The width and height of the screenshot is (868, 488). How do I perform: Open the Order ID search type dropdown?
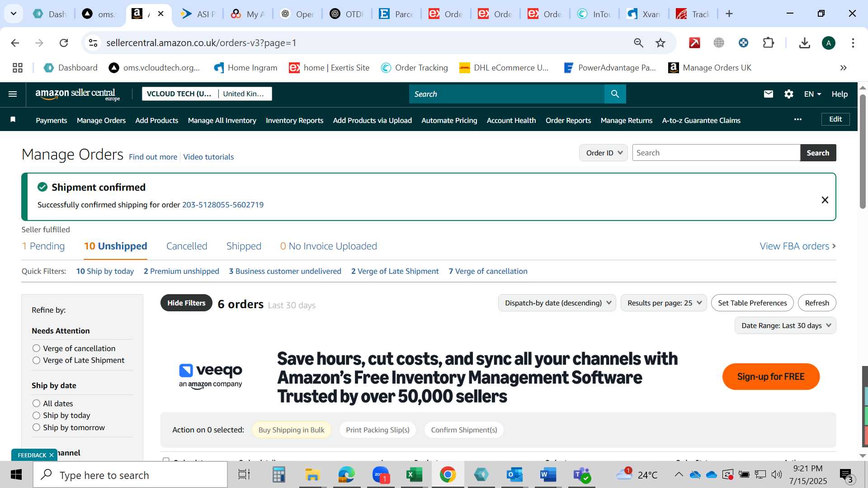click(604, 153)
